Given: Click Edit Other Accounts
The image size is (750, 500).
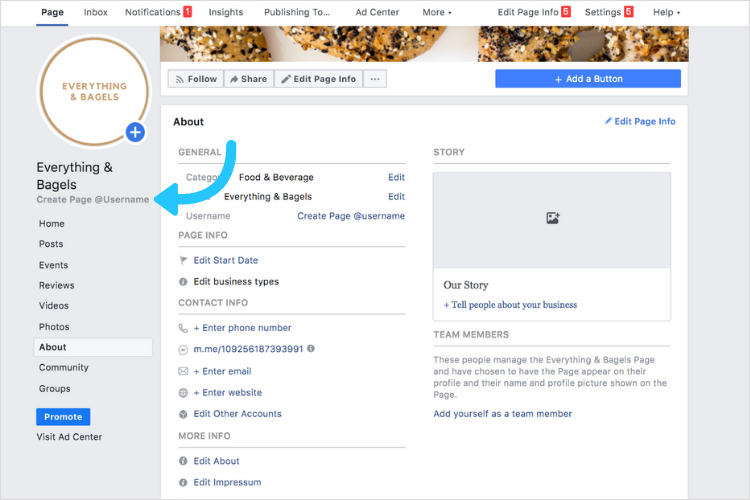Looking at the screenshot, I should tap(238, 414).
